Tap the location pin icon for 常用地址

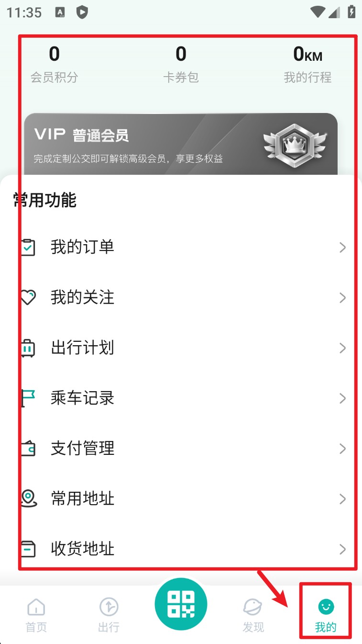pyautogui.click(x=29, y=499)
